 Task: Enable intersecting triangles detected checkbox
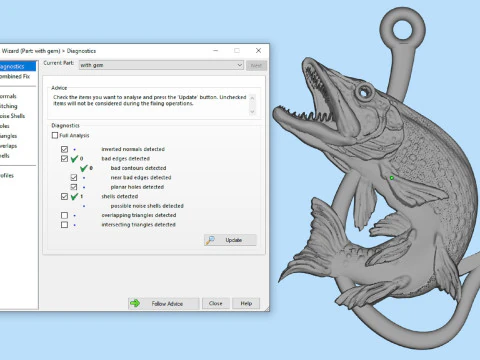[x=64, y=225]
